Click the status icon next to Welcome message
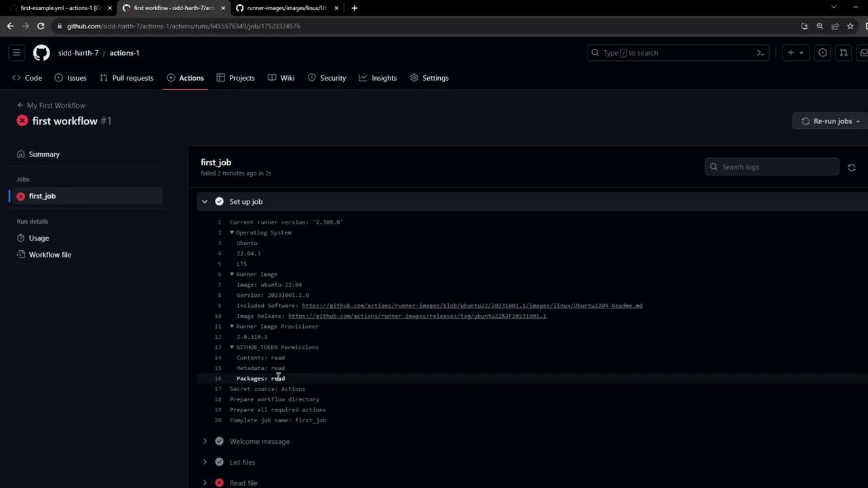This screenshot has height=488, width=868. pos(219,441)
